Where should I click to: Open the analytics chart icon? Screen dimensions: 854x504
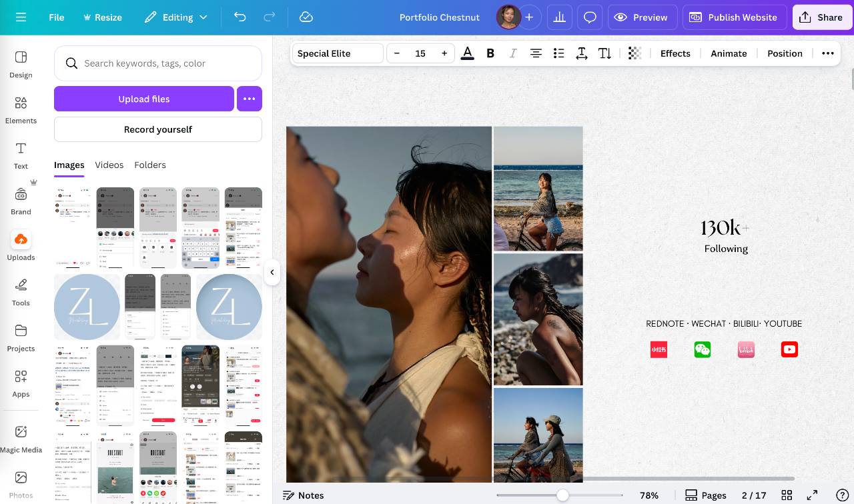559,17
